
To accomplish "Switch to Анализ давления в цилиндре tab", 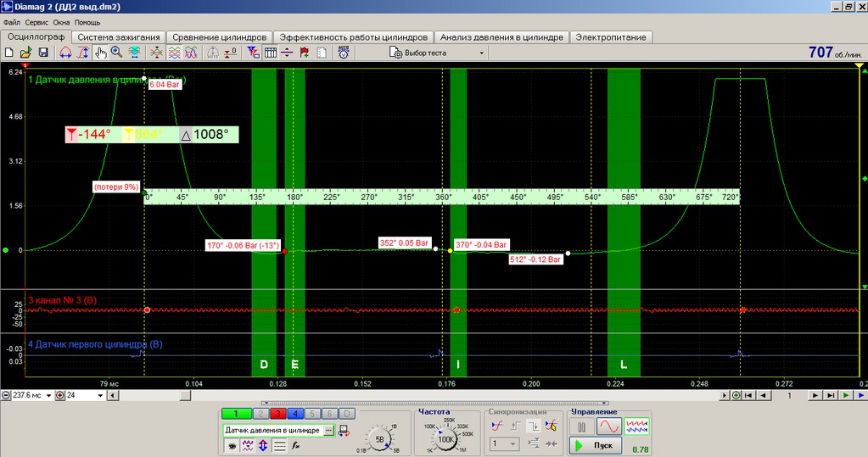I will coord(501,37).
